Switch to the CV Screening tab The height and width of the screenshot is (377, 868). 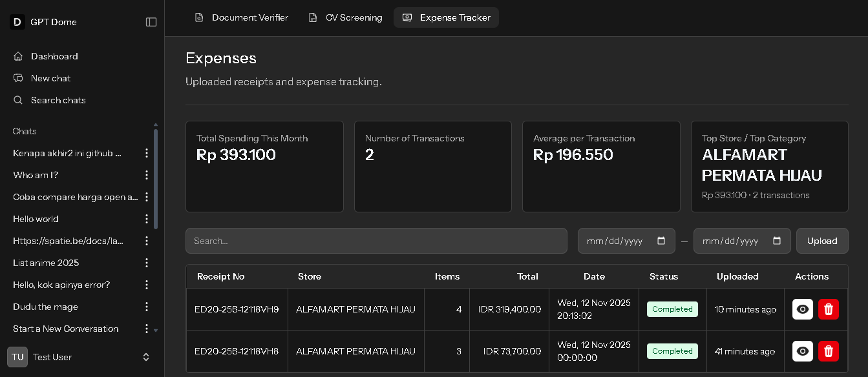[345, 17]
